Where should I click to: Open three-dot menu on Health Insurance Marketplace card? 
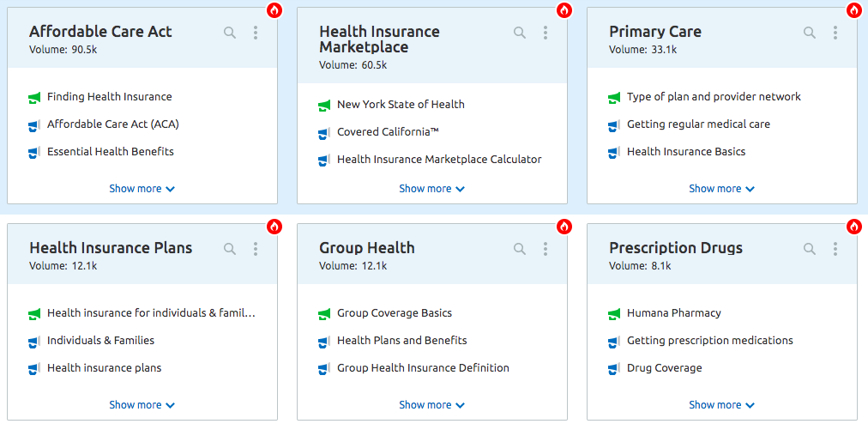(x=546, y=33)
